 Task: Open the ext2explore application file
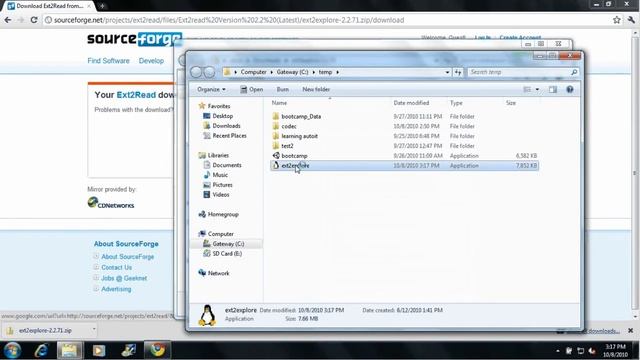click(x=404, y=165)
